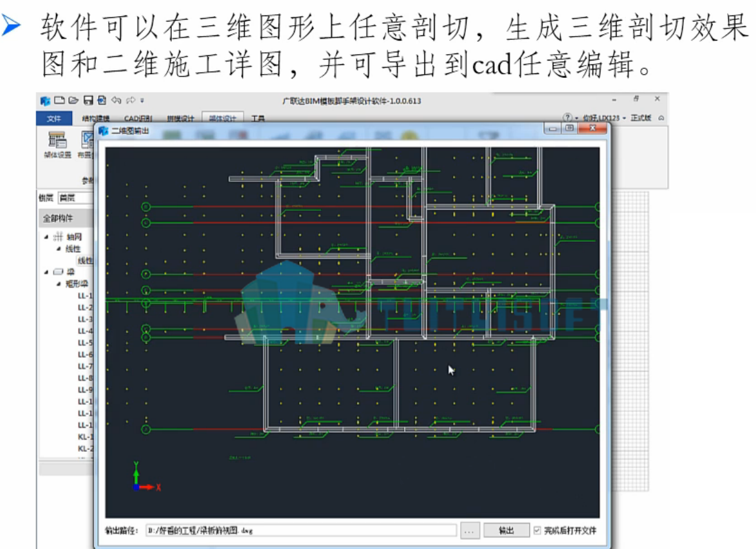Click the Redo arrow in quick access bar
This screenshot has width=756, height=549.
coord(131,100)
